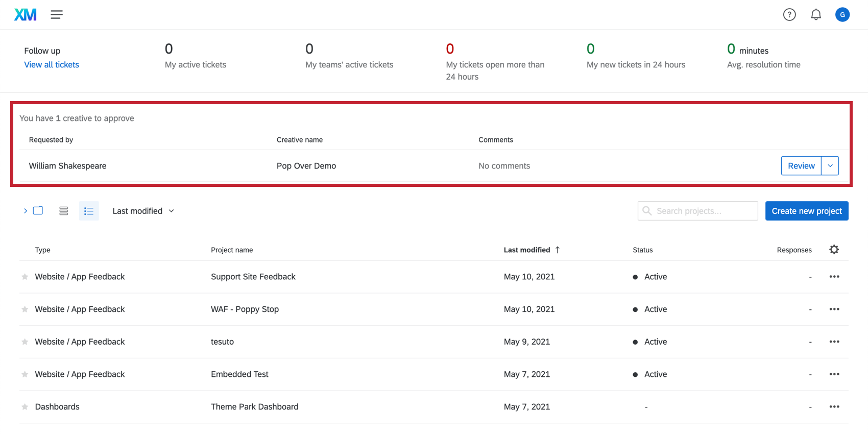This screenshot has height=434, width=868.
Task: Click the search magnifier icon
Action: [647, 211]
